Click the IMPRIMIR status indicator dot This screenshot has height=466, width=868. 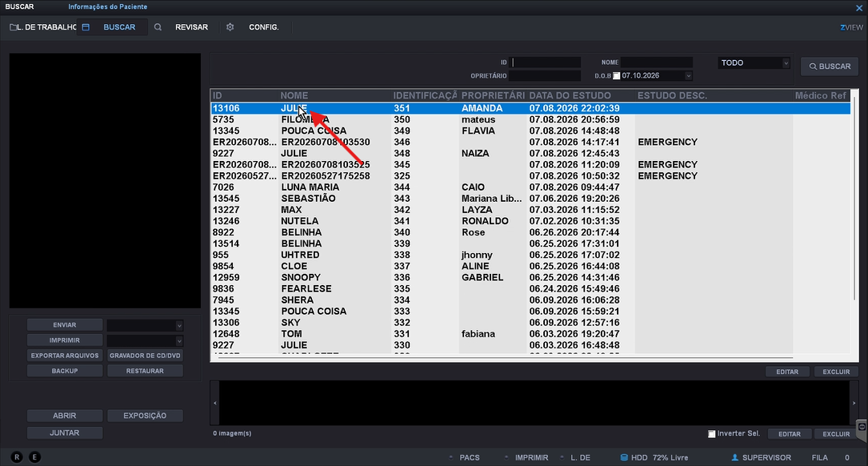coord(506,458)
